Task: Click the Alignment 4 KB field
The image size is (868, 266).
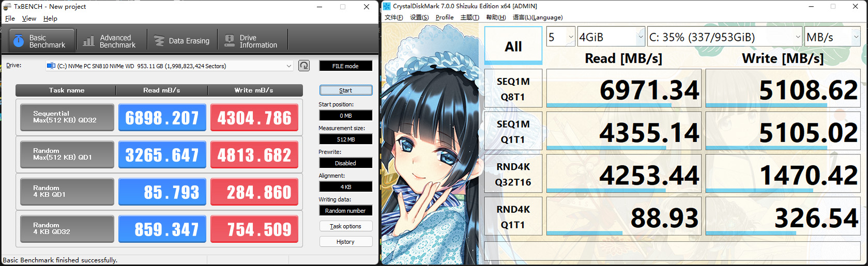Action: pos(345,187)
